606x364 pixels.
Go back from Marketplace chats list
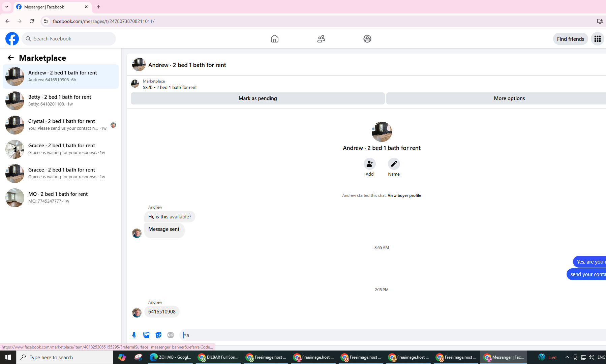click(x=11, y=58)
